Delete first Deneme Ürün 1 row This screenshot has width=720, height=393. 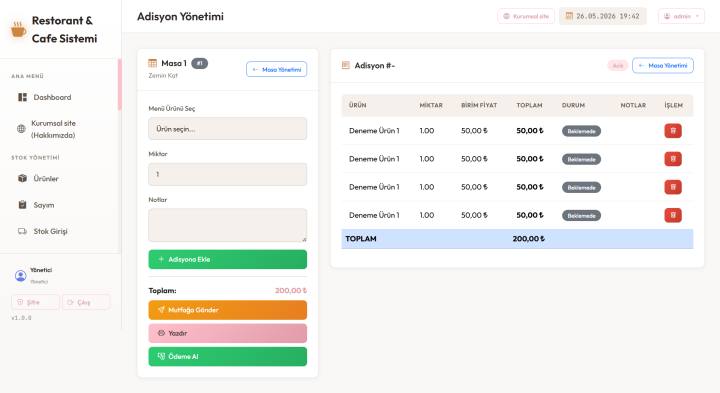673,131
